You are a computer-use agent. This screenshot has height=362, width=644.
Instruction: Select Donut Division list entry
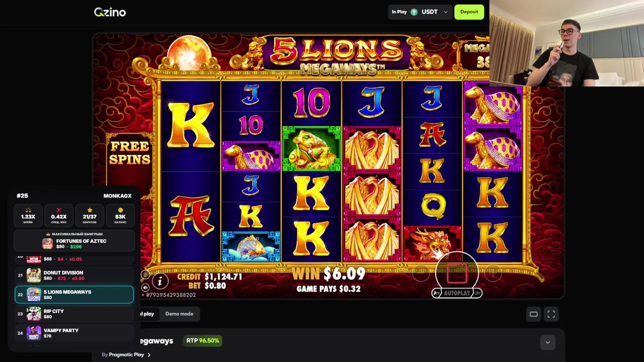point(74,275)
